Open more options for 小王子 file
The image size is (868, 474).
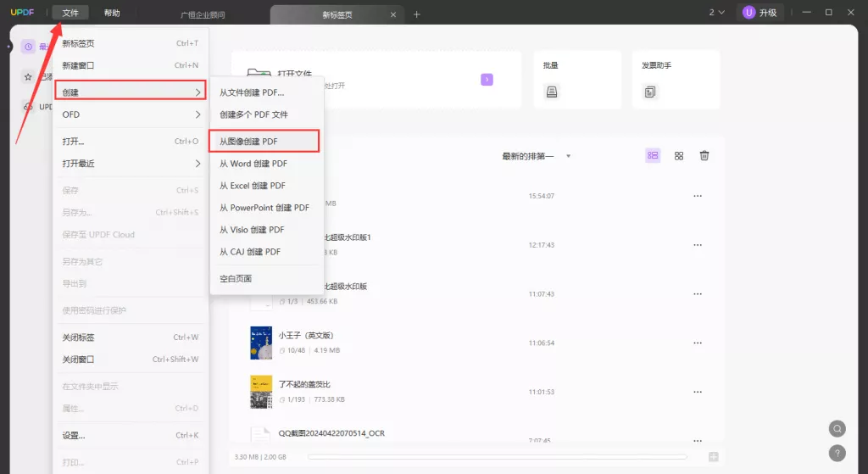[698, 343]
